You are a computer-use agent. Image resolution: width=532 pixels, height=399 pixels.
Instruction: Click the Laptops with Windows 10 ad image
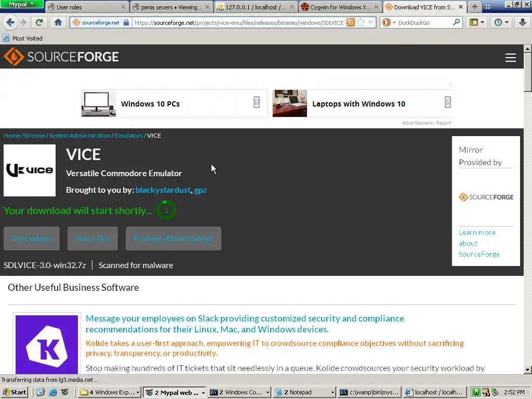(x=290, y=103)
